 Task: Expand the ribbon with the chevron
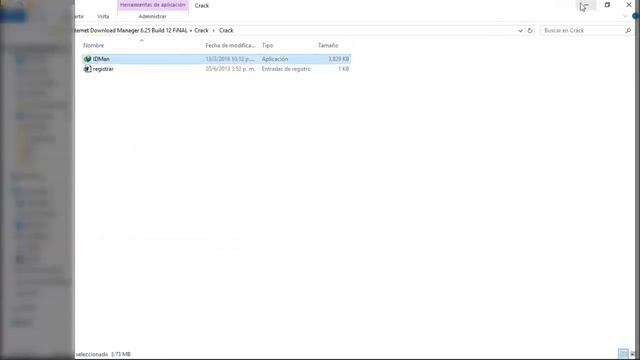tap(625, 16)
